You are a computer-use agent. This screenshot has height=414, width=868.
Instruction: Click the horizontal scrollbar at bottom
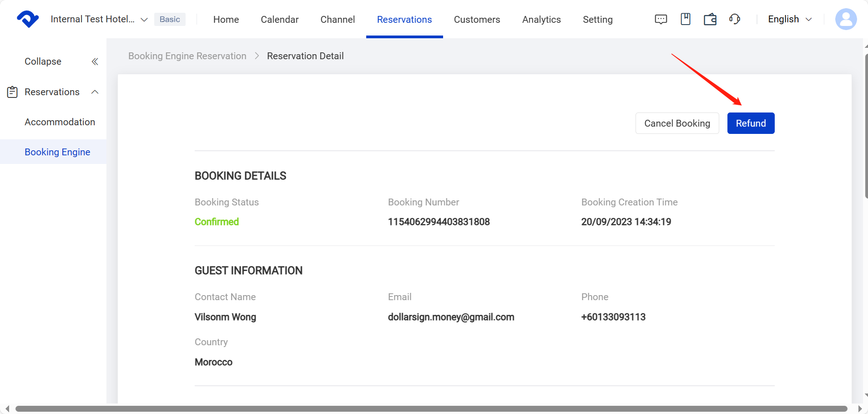point(431,409)
